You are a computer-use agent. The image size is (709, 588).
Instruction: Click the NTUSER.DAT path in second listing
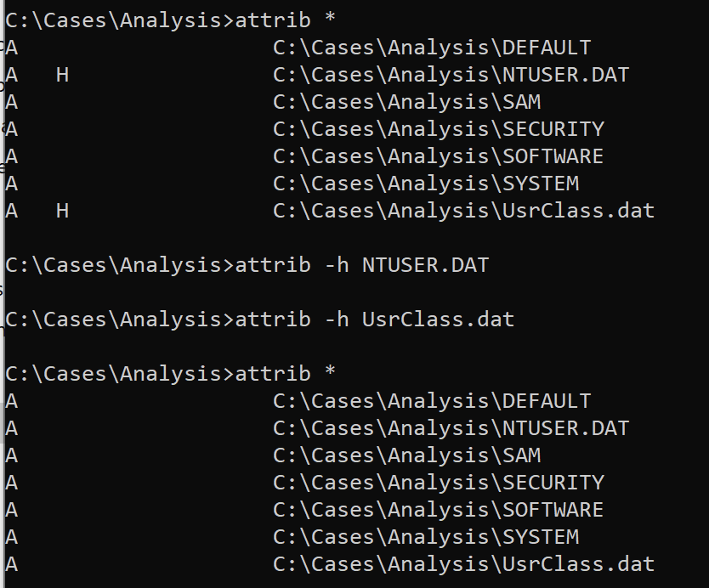tap(451, 428)
